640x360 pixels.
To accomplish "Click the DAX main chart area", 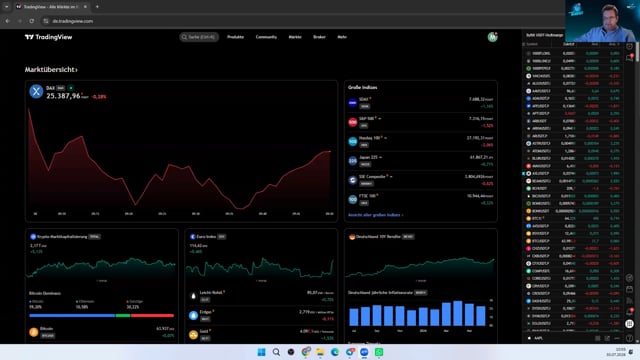I will (180, 159).
